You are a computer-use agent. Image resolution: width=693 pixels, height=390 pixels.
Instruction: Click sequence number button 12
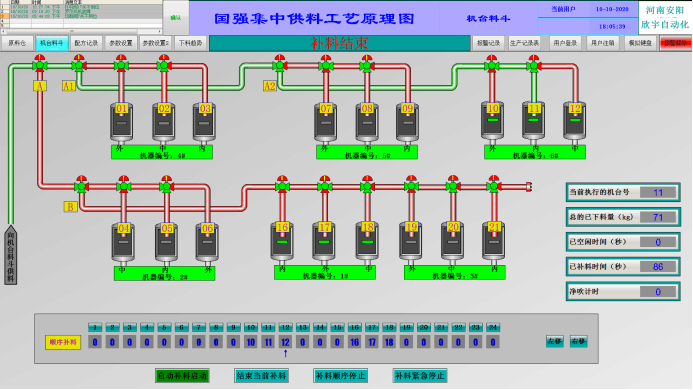click(x=285, y=328)
